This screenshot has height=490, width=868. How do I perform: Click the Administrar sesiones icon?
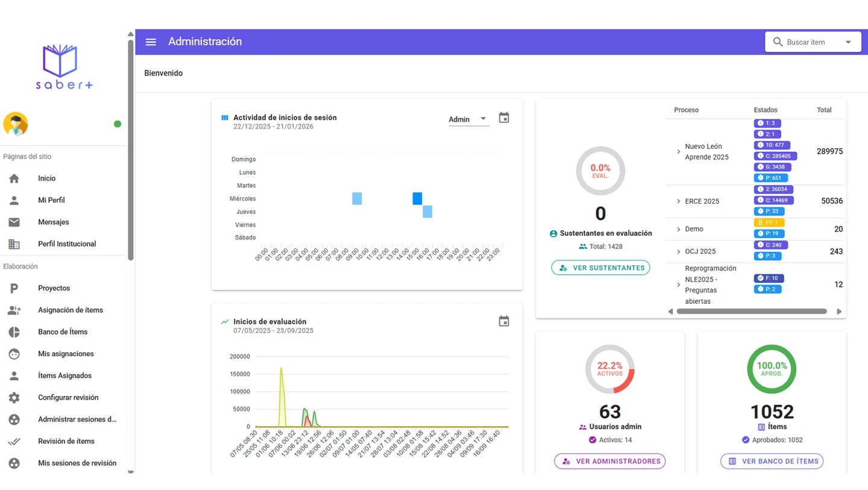click(x=14, y=419)
